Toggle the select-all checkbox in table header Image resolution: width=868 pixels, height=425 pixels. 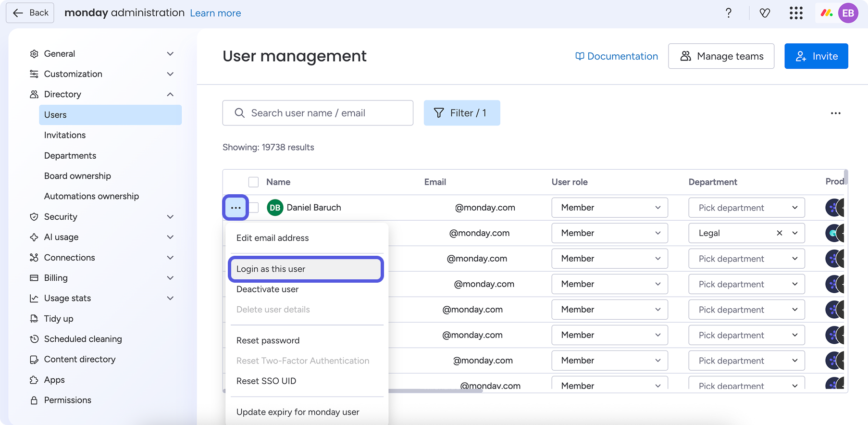tap(253, 182)
